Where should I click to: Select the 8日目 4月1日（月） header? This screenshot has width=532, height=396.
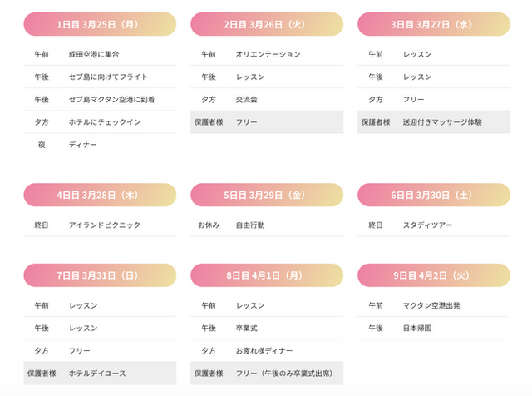coord(267,275)
